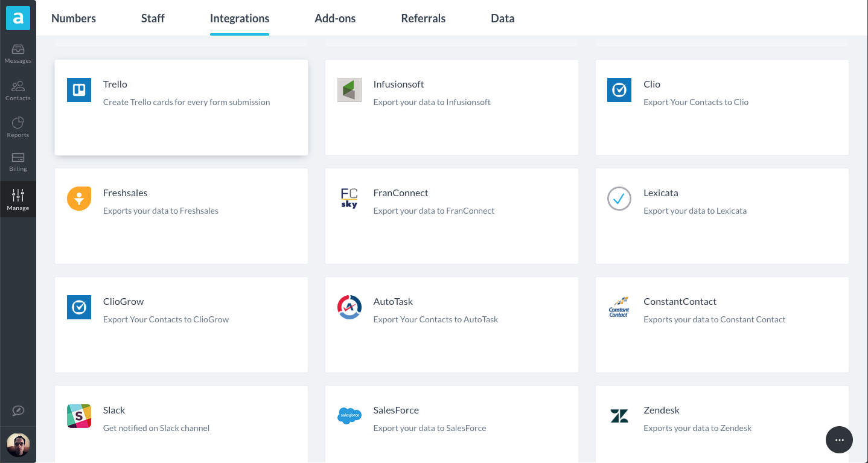Click the FranConnect logo icon
This screenshot has height=463, width=868.
point(349,199)
